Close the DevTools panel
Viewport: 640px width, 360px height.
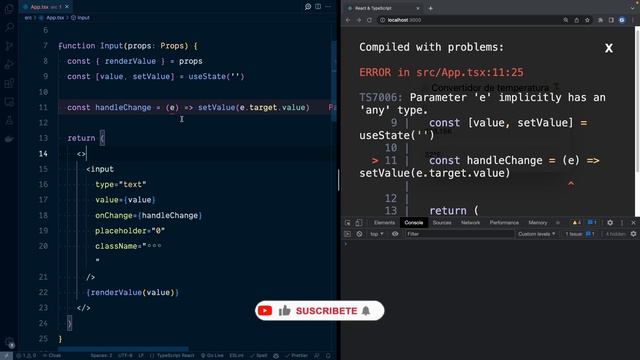633,223
